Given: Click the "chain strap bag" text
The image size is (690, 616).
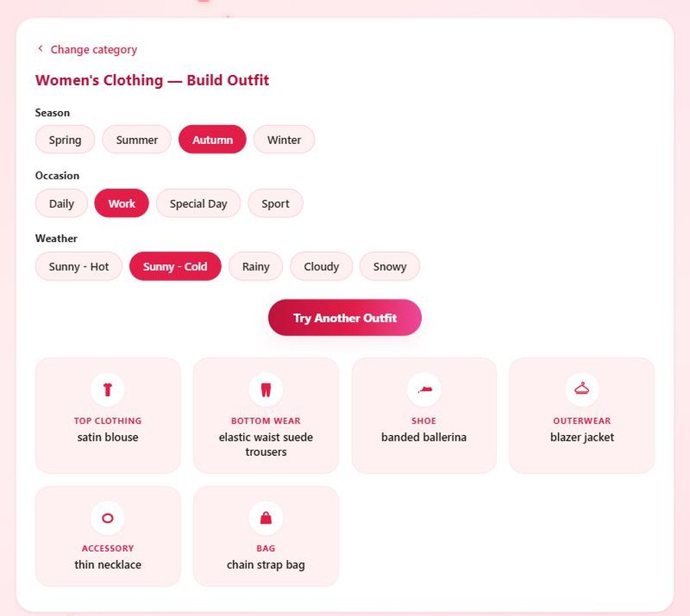Looking at the screenshot, I should point(266,565).
